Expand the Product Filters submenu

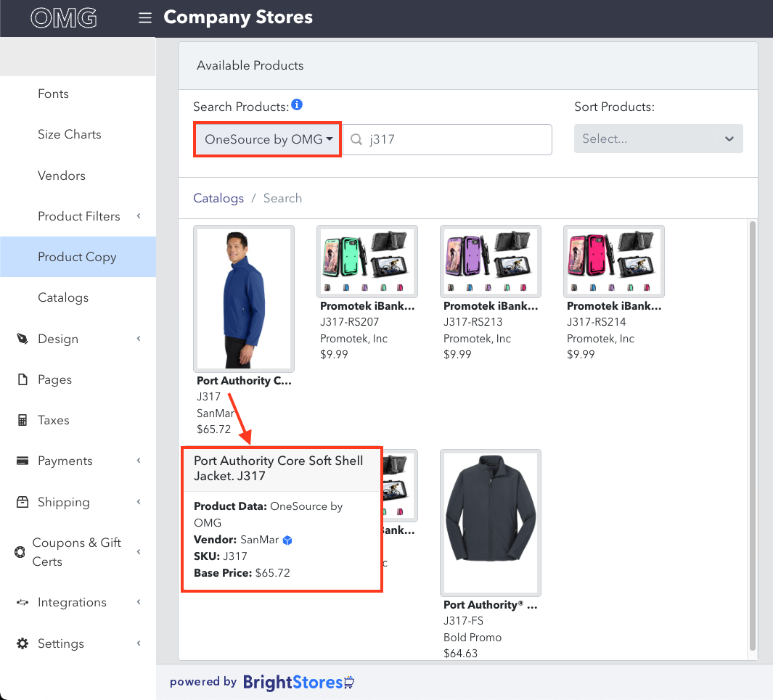139,215
